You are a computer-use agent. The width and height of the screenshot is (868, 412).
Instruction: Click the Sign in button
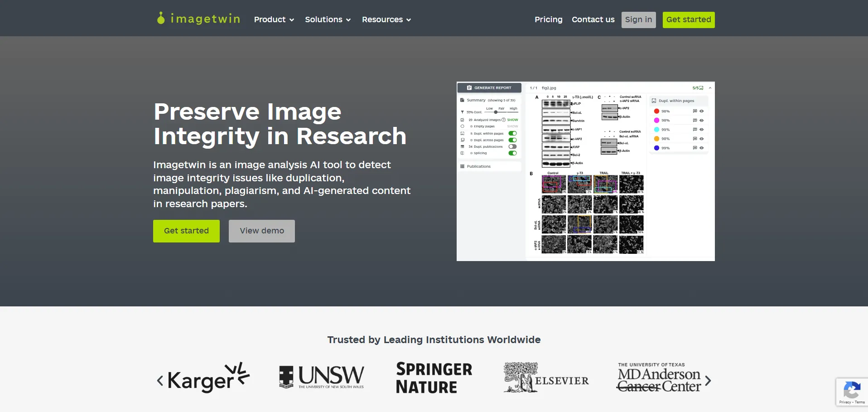tap(638, 19)
